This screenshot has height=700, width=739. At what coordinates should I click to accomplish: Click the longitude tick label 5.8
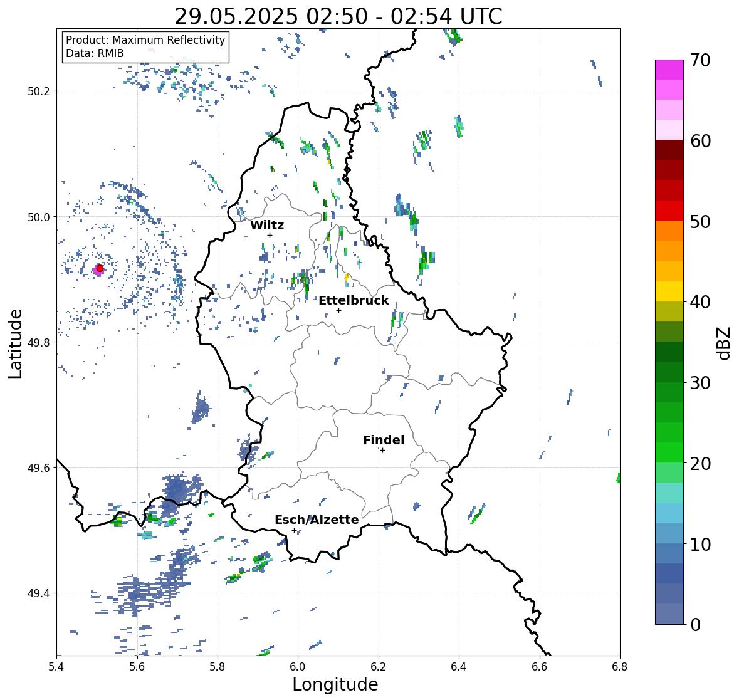tap(218, 667)
